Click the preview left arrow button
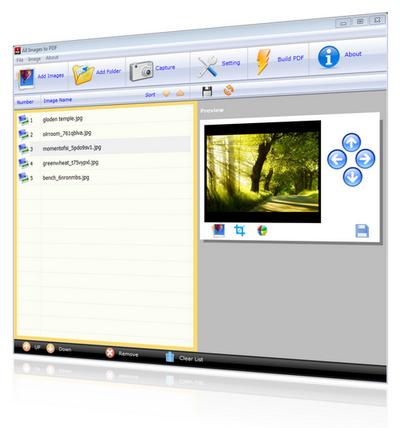400x428 pixels. [337, 159]
